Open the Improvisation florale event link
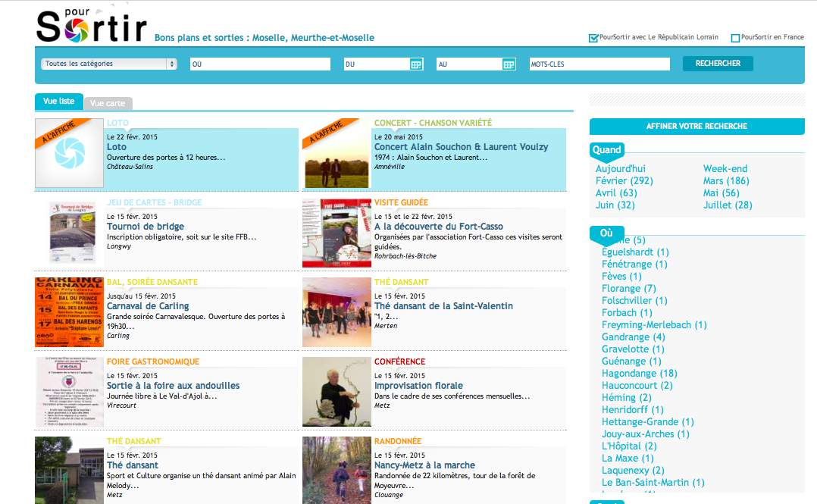817x504 pixels. pos(418,386)
